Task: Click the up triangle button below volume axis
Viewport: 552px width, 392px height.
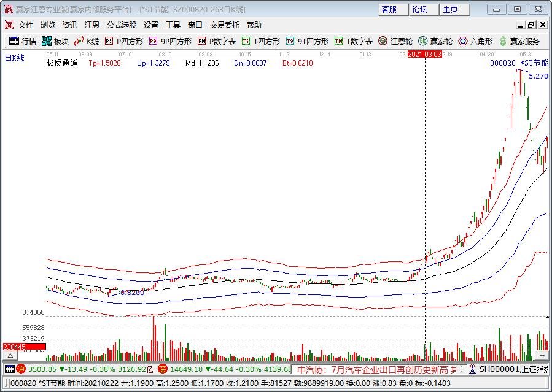Action: 10,356
